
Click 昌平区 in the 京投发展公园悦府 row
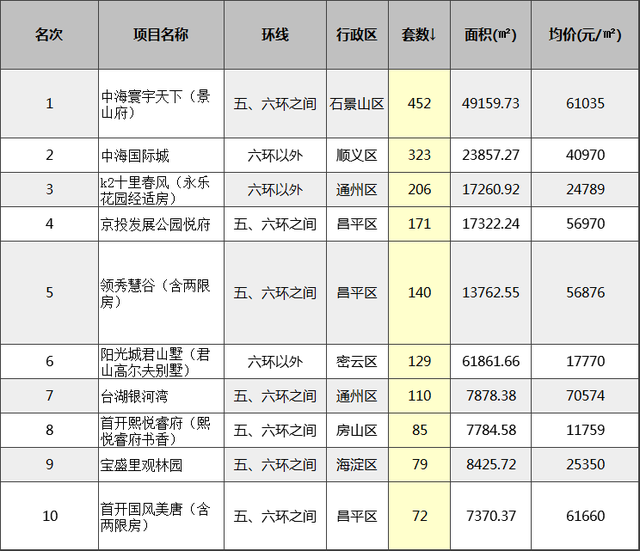pos(357,224)
